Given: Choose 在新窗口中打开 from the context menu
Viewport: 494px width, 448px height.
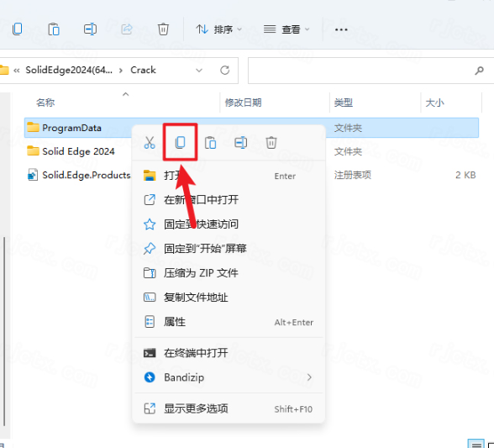Looking at the screenshot, I should pos(229,199).
